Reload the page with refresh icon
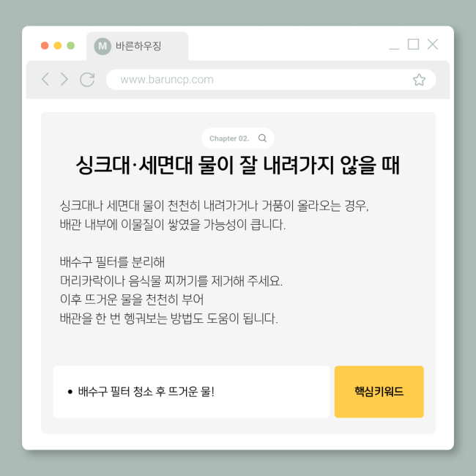This screenshot has width=476, height=476. coord(87,80)
